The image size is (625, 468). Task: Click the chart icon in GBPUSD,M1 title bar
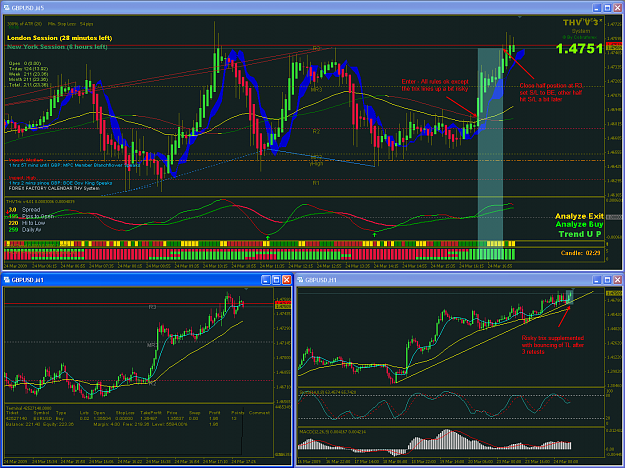(6, 280)
